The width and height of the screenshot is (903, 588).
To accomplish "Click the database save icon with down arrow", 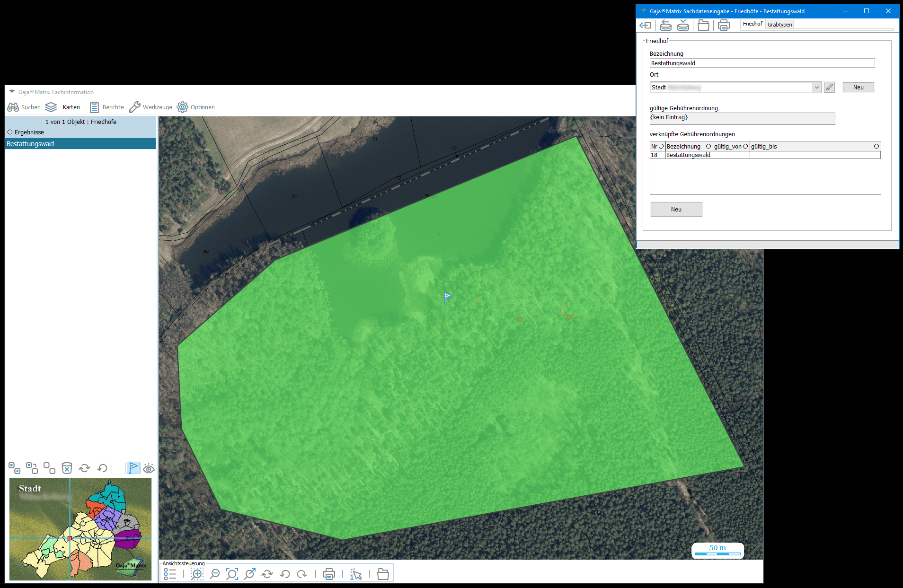I will 683,26.
